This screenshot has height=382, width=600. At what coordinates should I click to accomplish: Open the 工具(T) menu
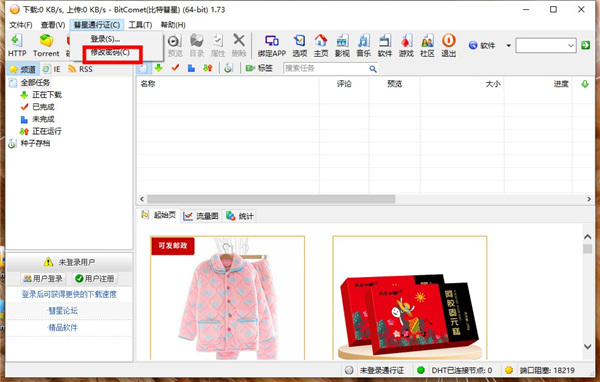tap(140, 25)
